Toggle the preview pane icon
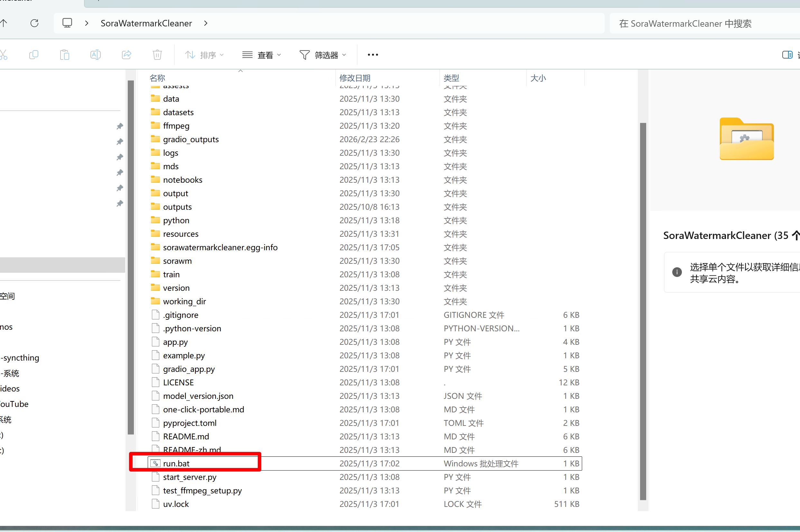This screenshot has height=532, width=800. [x=787, y=55]
